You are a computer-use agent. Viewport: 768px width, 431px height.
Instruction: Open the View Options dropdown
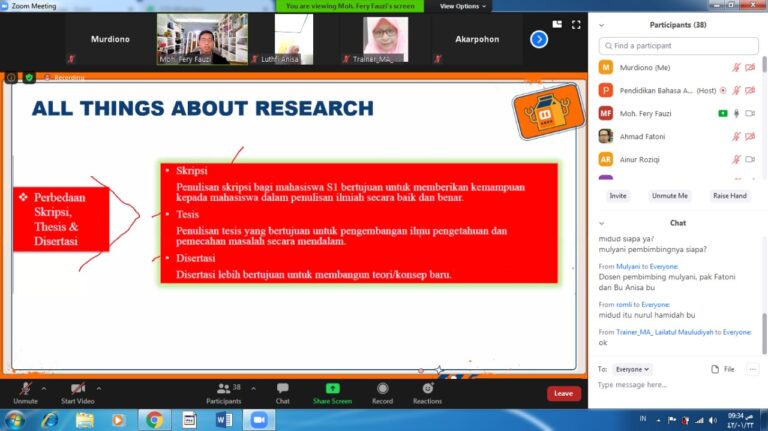(462, 6)
